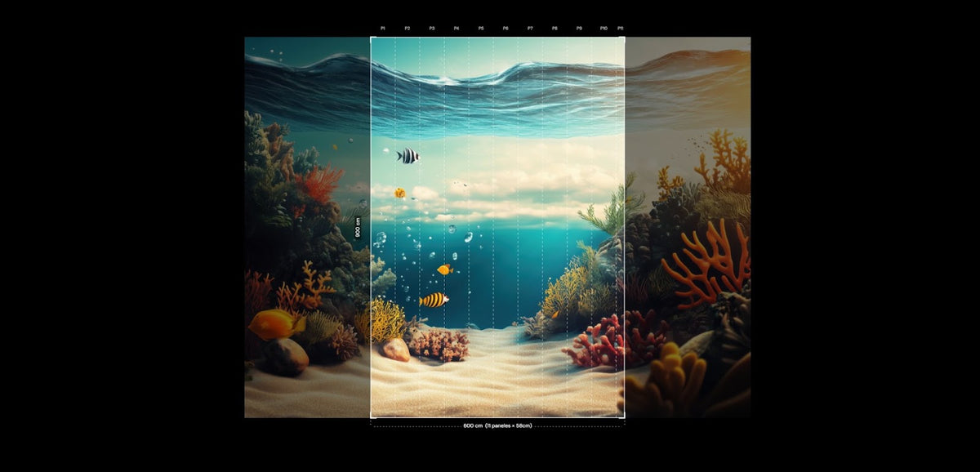Image resolution: width=980 pixels, height=472 pixels.
Task: Select the P3 panel label
Action: coord(432,28)
